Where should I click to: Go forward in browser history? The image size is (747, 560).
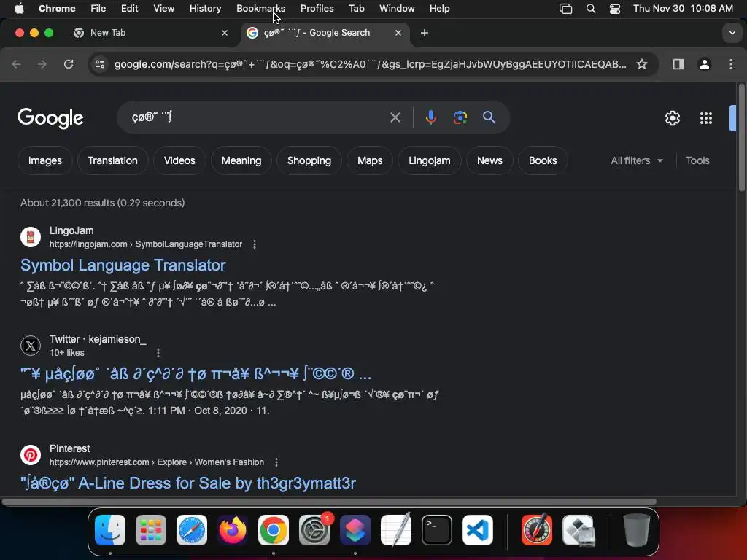(42, 64)
